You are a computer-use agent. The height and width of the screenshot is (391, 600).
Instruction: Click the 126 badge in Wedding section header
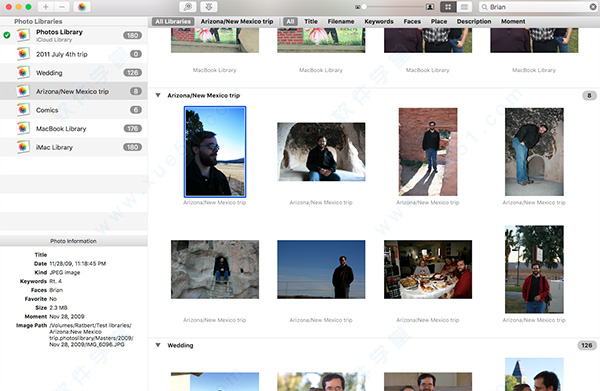[x=587, y=345]
